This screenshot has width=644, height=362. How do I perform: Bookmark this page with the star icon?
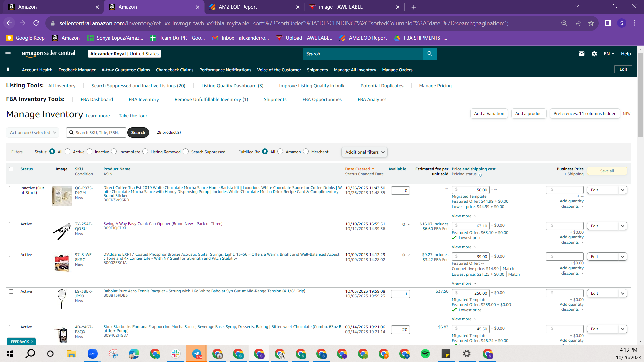point(591,23)
